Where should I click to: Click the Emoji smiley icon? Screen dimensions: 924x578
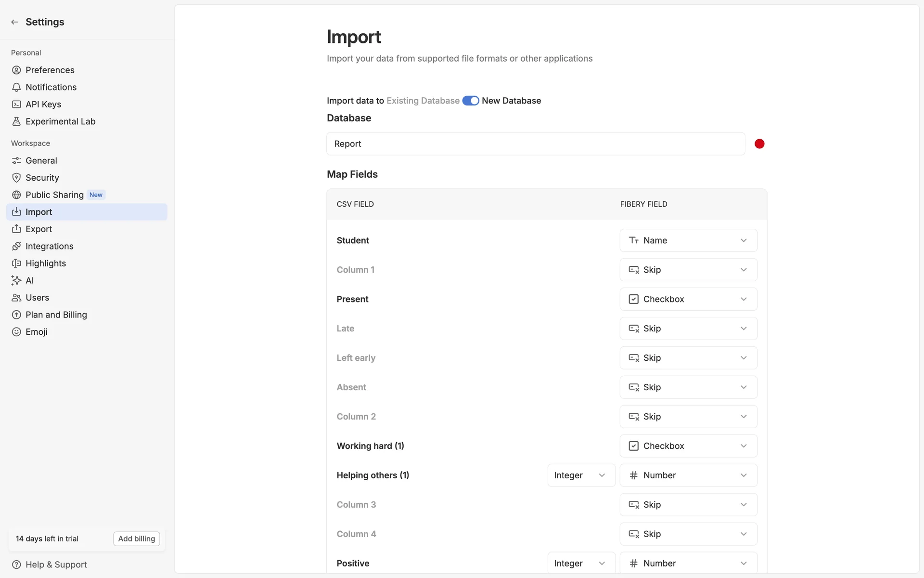pos(16,332)
